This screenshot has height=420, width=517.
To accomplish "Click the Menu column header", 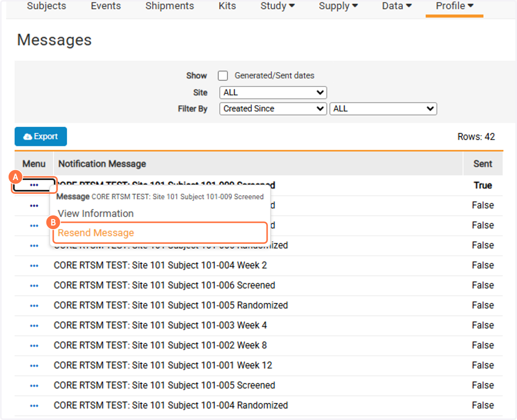I will 34,164.
